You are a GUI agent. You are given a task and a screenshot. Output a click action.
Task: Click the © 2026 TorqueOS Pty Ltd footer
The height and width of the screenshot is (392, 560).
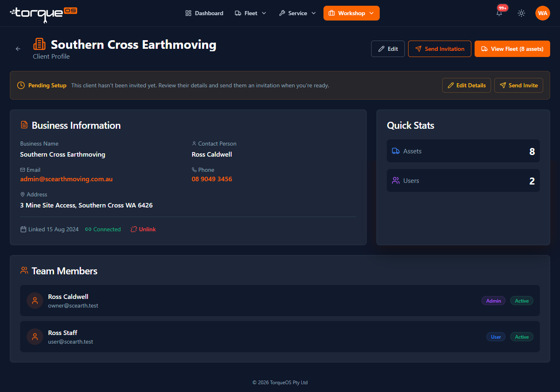280,382
